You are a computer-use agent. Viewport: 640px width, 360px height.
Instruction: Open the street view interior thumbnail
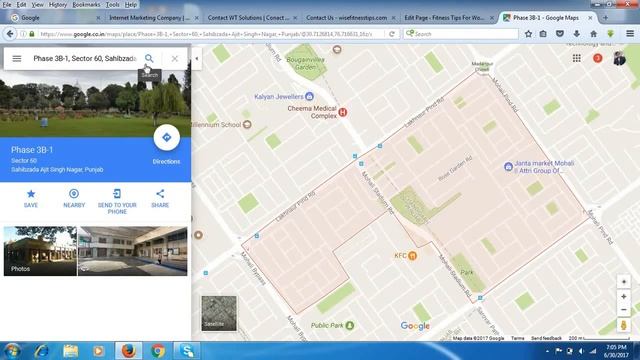pyautogui.click(x=133, y=251)
